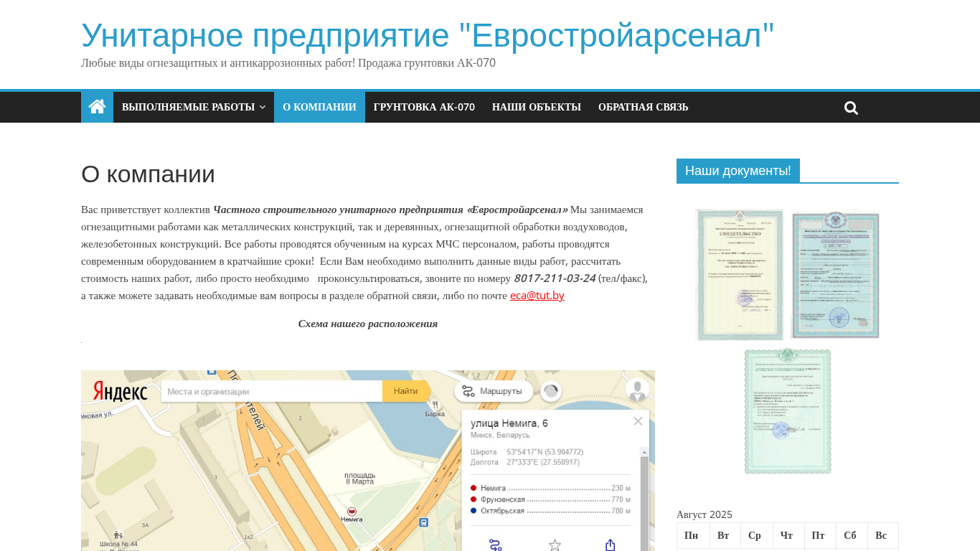Click the Пн calendar column header
Screen dimensions: 980x551
click(693, 536)
